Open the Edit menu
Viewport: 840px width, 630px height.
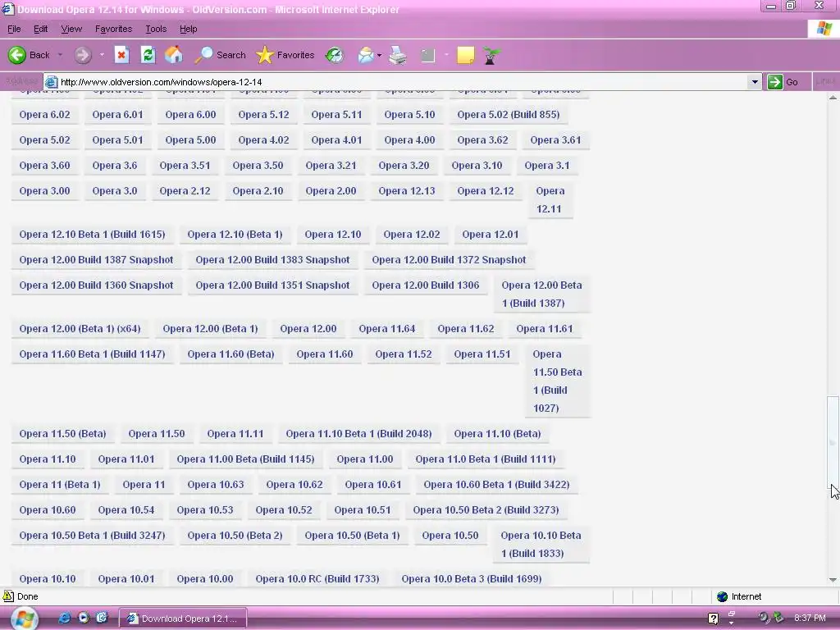[x=41, y=29]
